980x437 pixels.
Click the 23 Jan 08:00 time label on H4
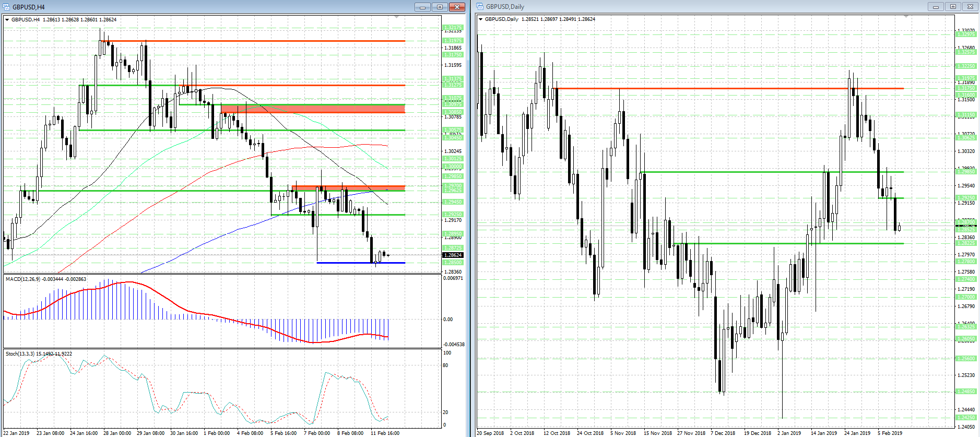pos(51,433)
